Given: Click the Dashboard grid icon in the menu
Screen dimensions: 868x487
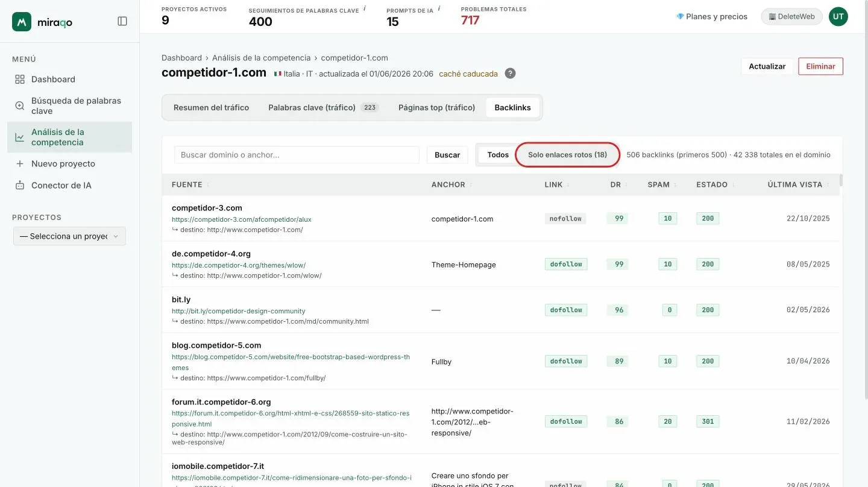Looking at the screenshot, I should (x=20, y=80).
